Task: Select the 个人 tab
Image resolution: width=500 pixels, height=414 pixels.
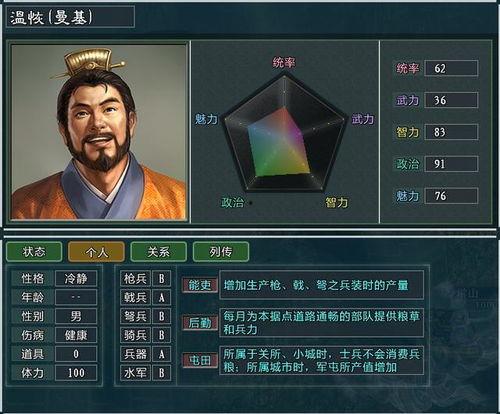Action: point(96,252)
